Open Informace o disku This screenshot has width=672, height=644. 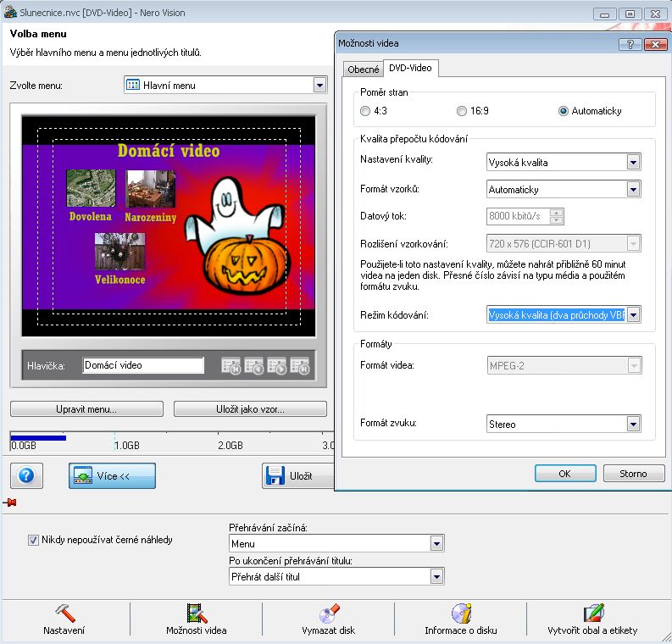tap(461, 619)
